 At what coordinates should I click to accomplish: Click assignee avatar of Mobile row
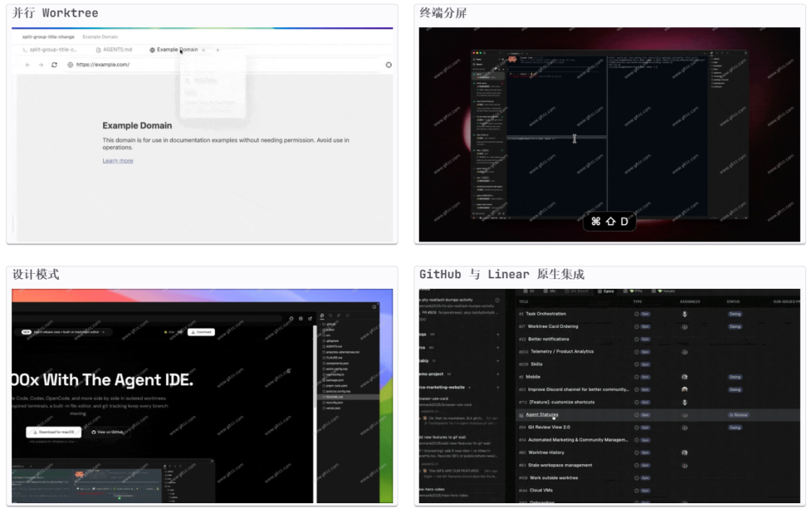(x=685, y=377)
